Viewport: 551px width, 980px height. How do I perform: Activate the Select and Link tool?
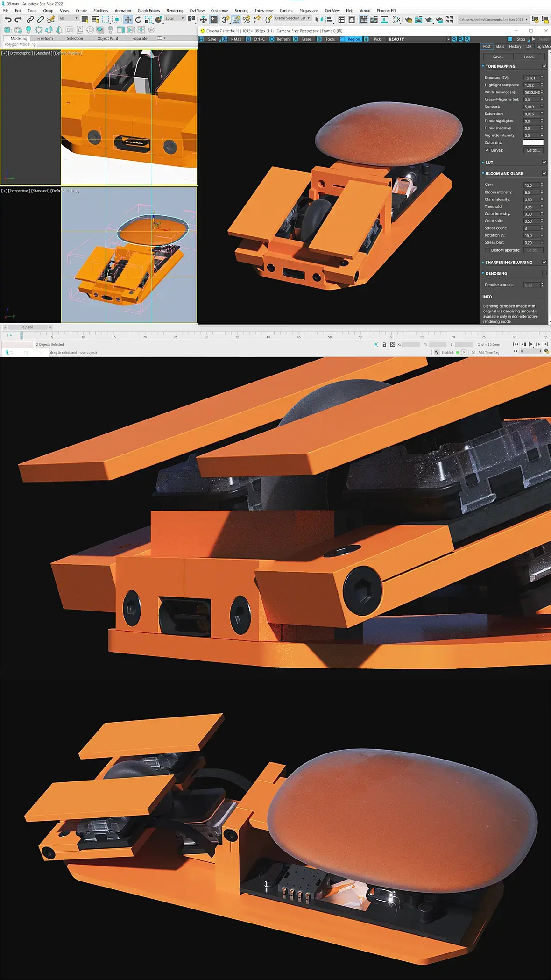pos(30,19)
